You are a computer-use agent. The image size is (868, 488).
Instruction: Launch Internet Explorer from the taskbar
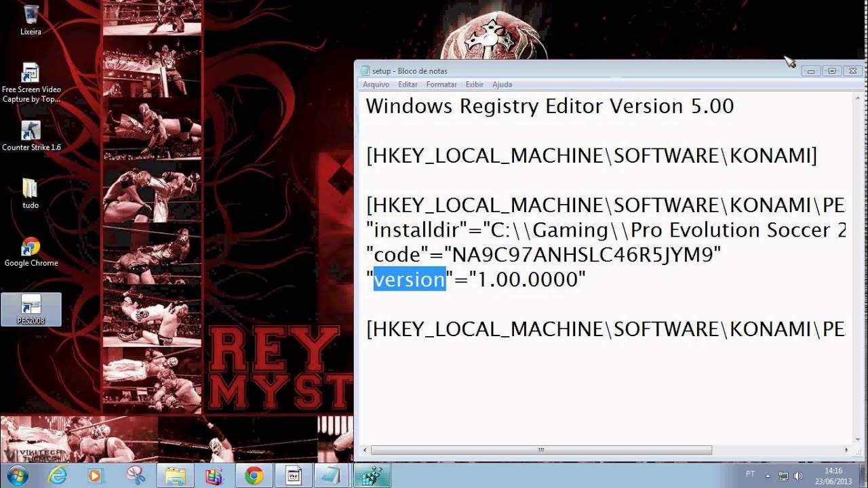58,476
